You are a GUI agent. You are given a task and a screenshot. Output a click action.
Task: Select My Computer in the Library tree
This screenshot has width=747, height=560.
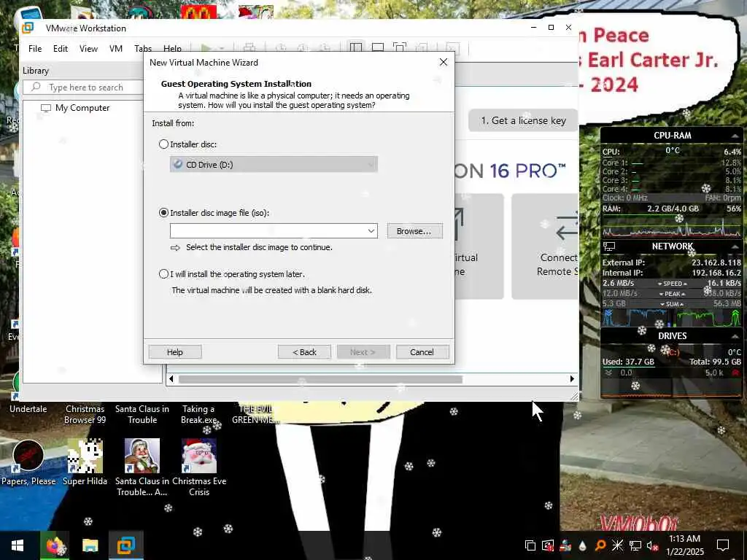click(82, 108)
